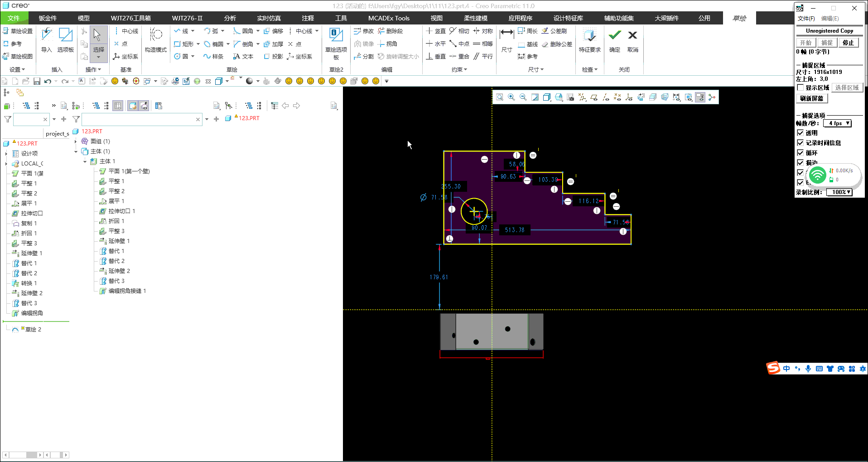868x462 pixels.
Task: Click the green WiFi network speed widget
Action: coord(818,175)
